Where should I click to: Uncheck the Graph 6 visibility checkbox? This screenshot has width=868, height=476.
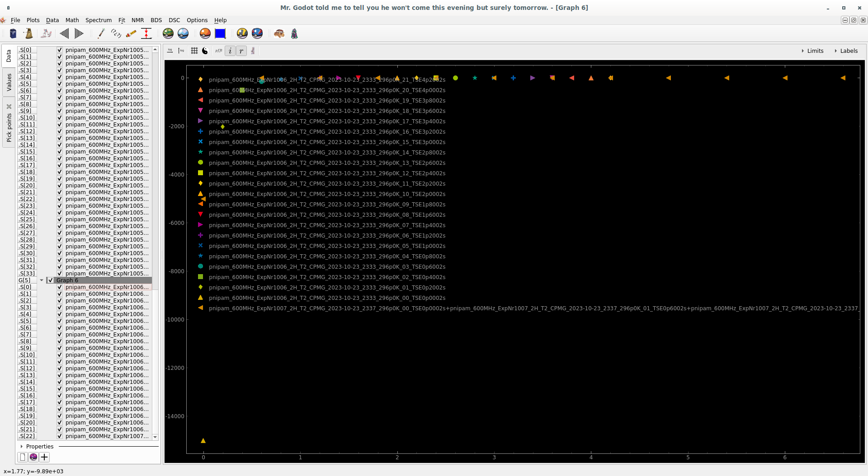50,280
